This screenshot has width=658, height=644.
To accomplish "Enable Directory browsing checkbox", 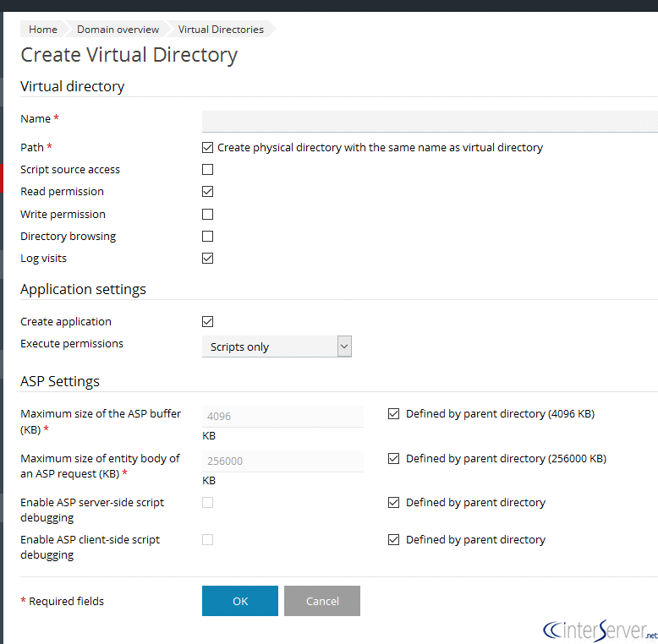I will tap(208, 237).
